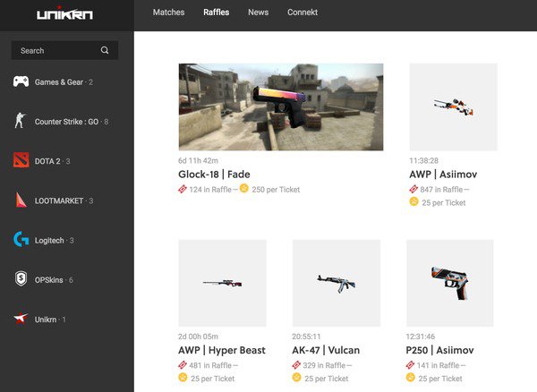Switch to the Raffles tab
Screen dimensions: 537x392
(x=216, y=13)
